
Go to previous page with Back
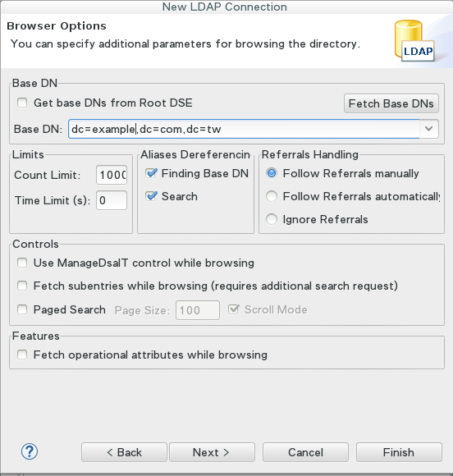[x=124, y=452]
